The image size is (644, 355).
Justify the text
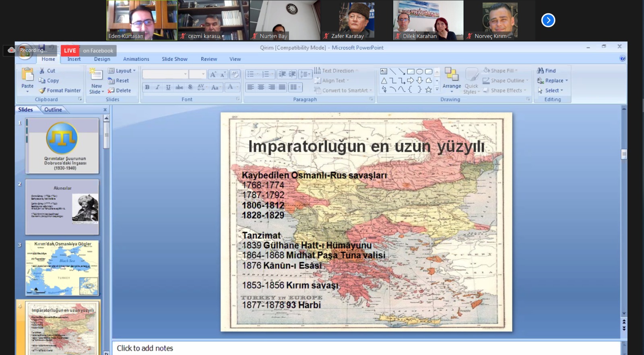click(282, 87)
